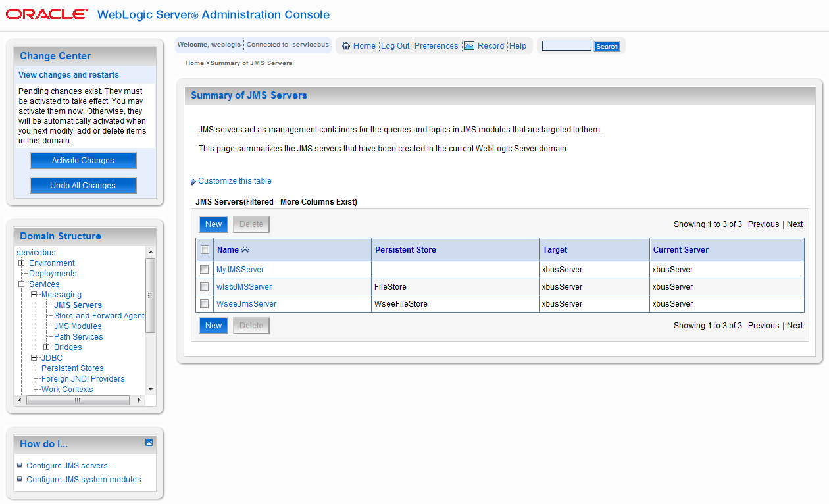Toggle the select-all checkbox in table header
Image resolution: width=829 pixels, height=504 pixels.
(205, 250)
